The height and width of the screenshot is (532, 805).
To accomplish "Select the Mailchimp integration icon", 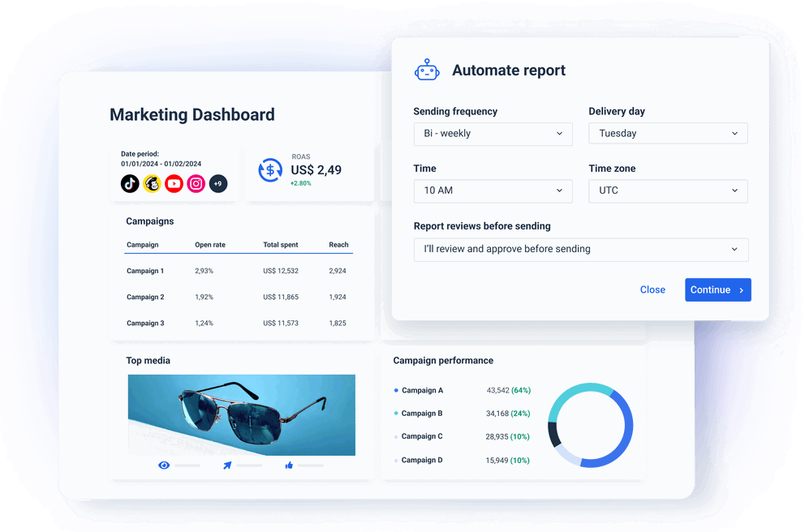I will coord(152,183).
